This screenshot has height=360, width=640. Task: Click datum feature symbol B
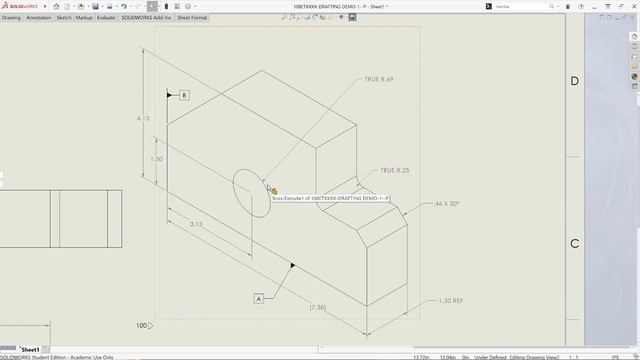[184, 95]
